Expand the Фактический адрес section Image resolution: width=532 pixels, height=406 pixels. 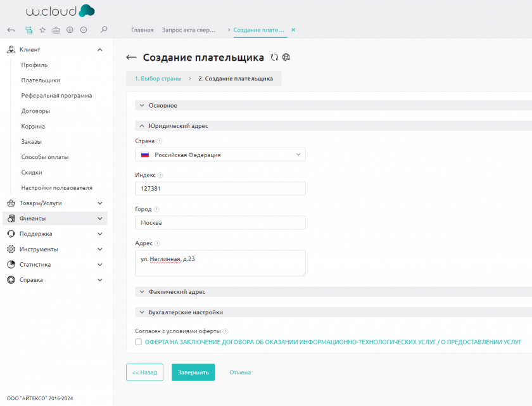click(177, 292)
